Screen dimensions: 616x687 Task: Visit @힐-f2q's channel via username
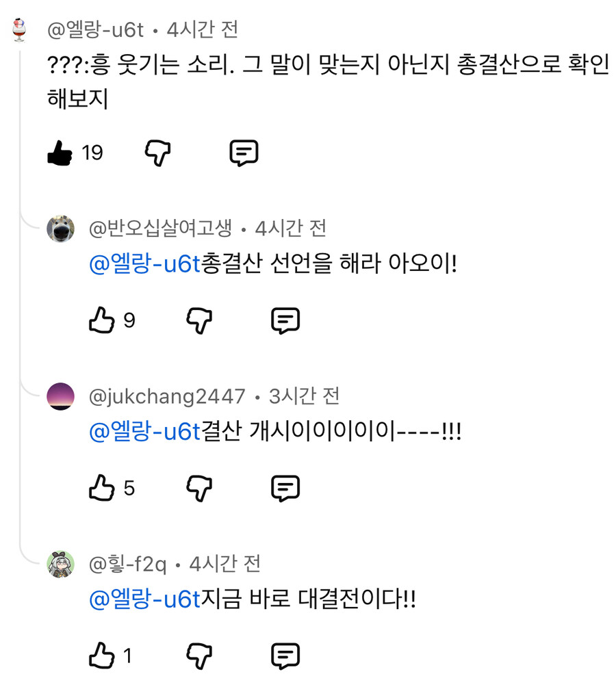[x=129, y=562]
